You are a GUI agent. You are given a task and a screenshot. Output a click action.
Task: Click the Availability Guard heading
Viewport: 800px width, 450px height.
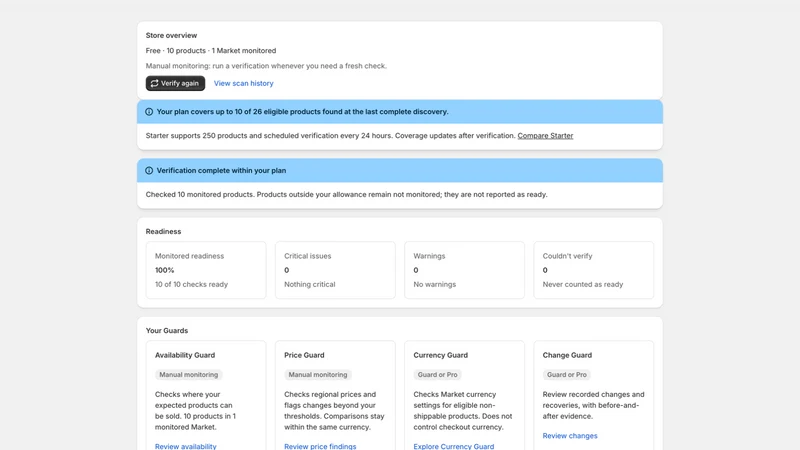coord(185,355)
